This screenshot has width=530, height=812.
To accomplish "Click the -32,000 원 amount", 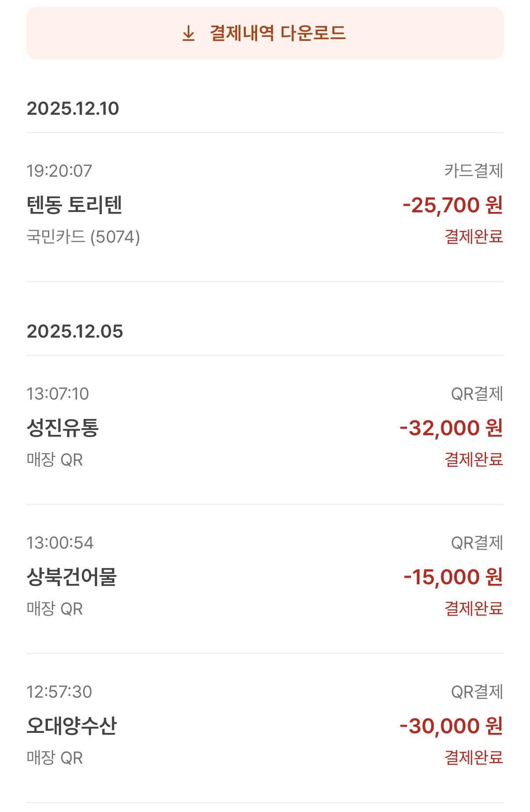I will (451, 428).
